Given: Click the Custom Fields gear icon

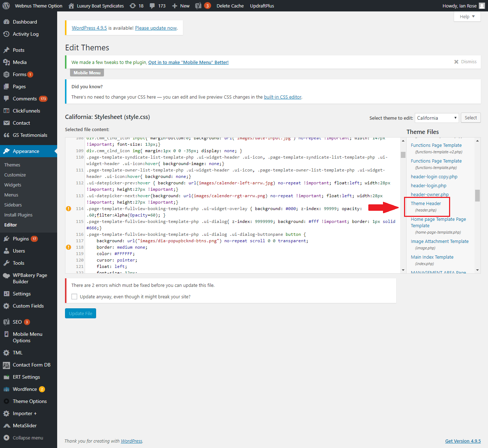Looking at the screenshot, I should (6, 306).
